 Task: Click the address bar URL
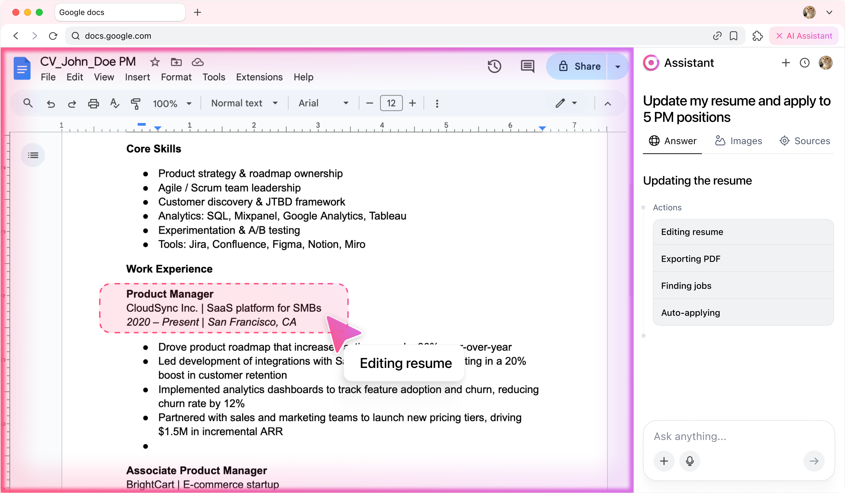pyautogui.click(x=118, y=36)
